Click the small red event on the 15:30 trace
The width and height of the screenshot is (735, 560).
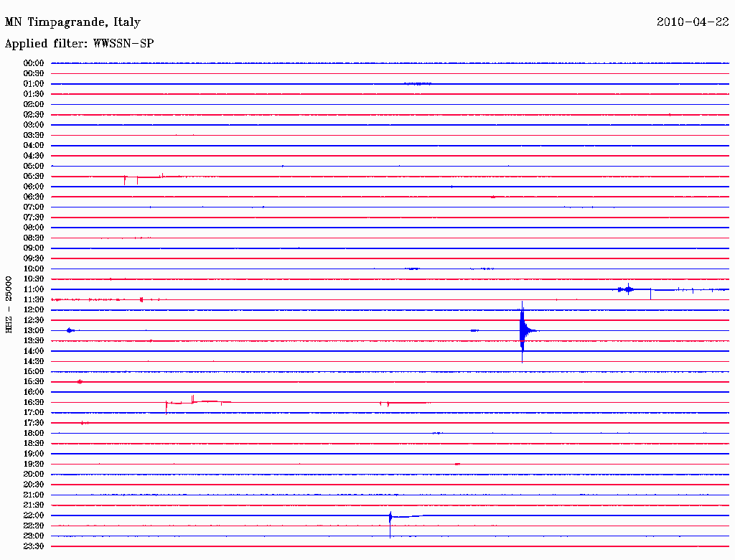(80, 382)
